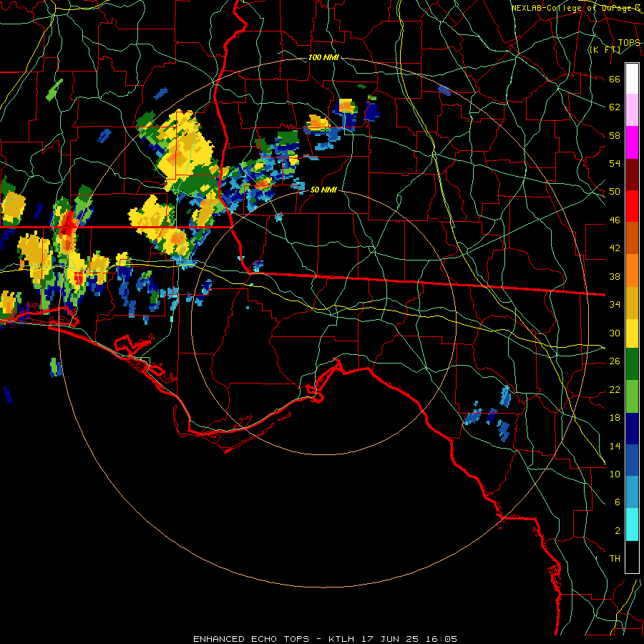This screenshot has height=644, width=644.
Task: Click the '46' scale value
Action: [x=615, y=220]
